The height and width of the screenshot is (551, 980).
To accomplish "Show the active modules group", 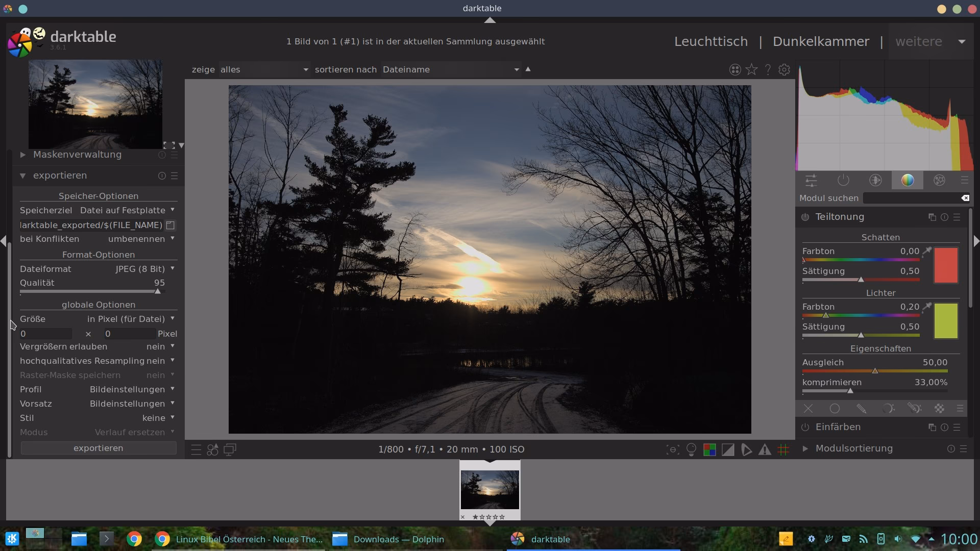I will pos(843,180).
